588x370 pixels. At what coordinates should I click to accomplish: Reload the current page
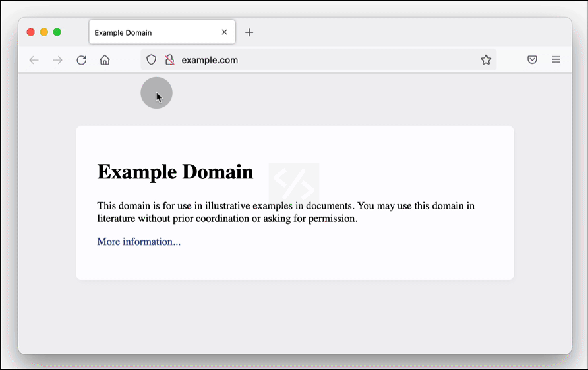[x=81, y=60]
